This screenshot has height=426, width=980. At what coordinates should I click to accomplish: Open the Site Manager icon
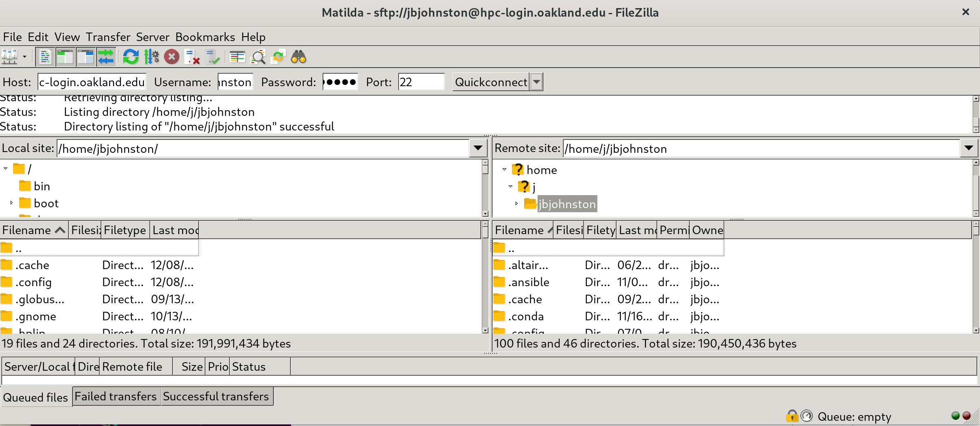click(9, 57)
